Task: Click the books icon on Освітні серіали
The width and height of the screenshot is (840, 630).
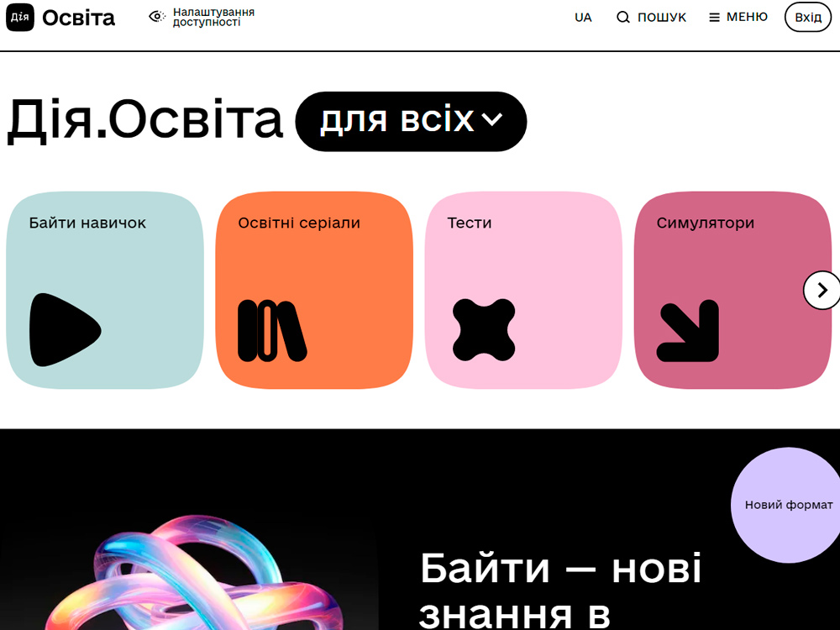Action: pos(272,330)
